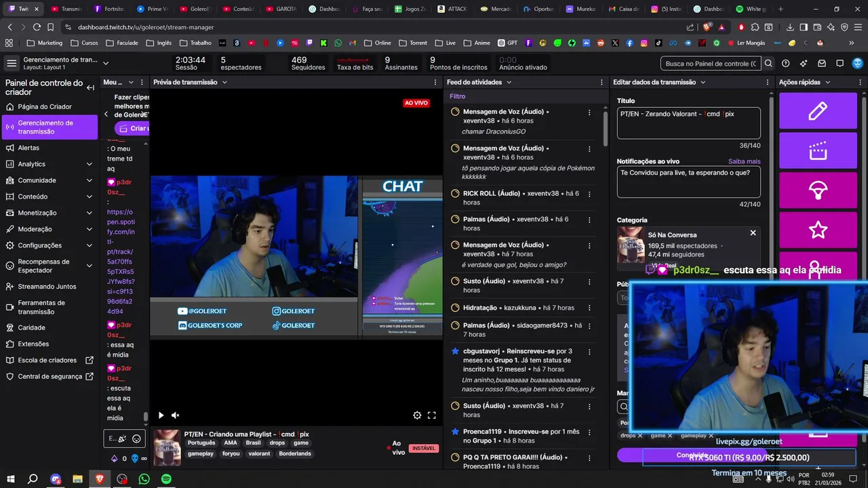868x488 pixels.
Task: Open the inbox notifications icon
Action: [x=822, y=64]
